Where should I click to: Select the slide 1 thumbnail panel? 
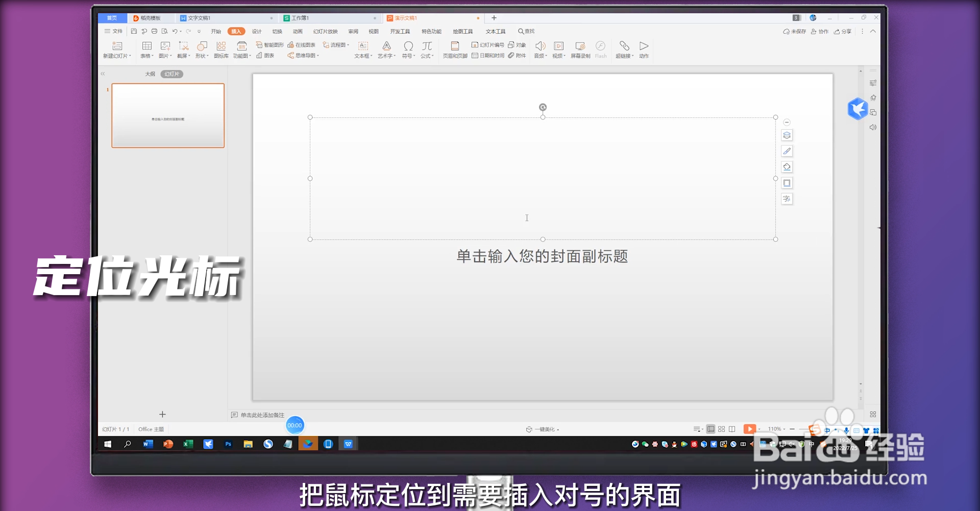[x=168, y=115]
